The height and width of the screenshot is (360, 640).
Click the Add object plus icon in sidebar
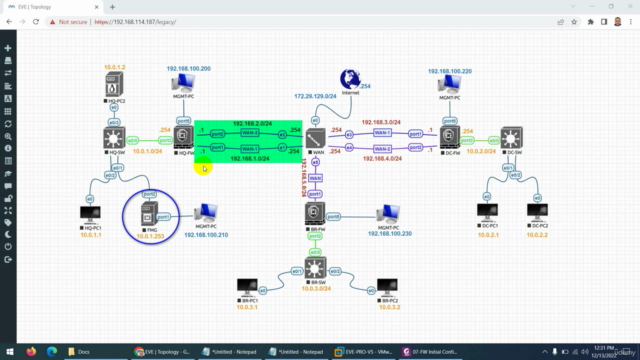[8, 48]
